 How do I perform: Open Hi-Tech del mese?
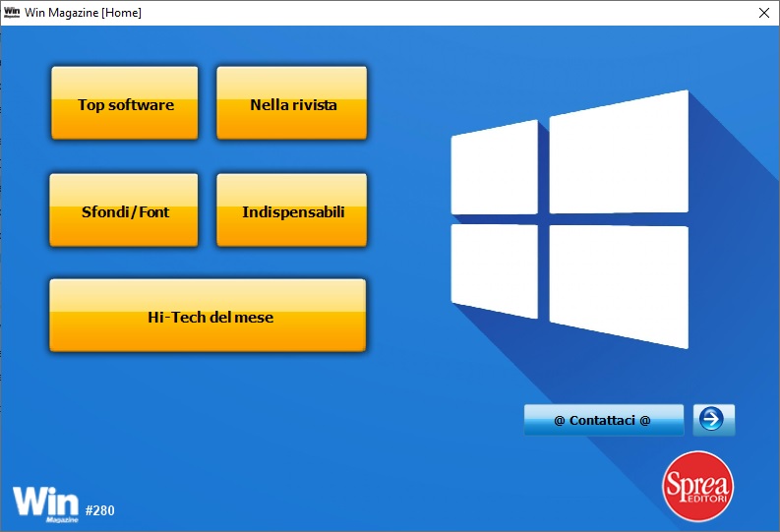pos(208,316)
